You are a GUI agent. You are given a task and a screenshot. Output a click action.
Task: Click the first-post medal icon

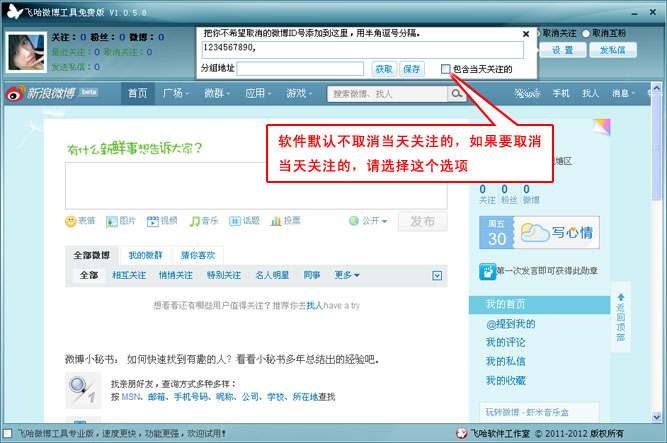click(487, 271)
